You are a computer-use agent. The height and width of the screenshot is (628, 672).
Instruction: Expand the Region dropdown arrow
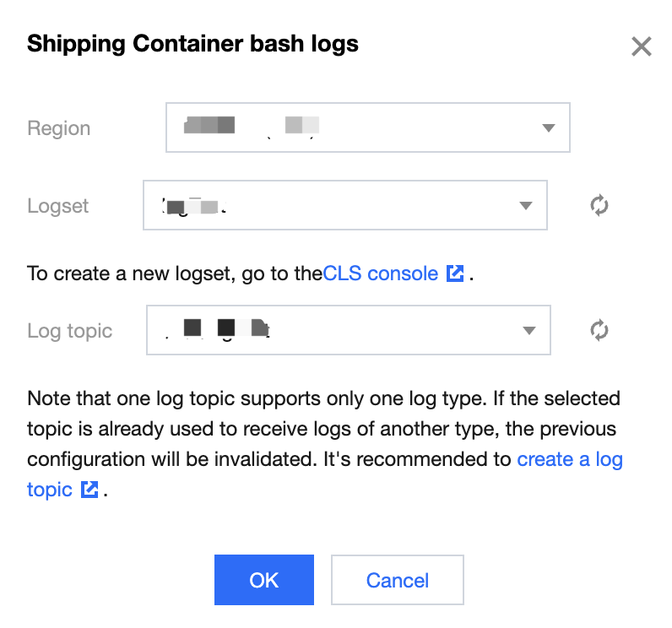(x=548, y=128)
